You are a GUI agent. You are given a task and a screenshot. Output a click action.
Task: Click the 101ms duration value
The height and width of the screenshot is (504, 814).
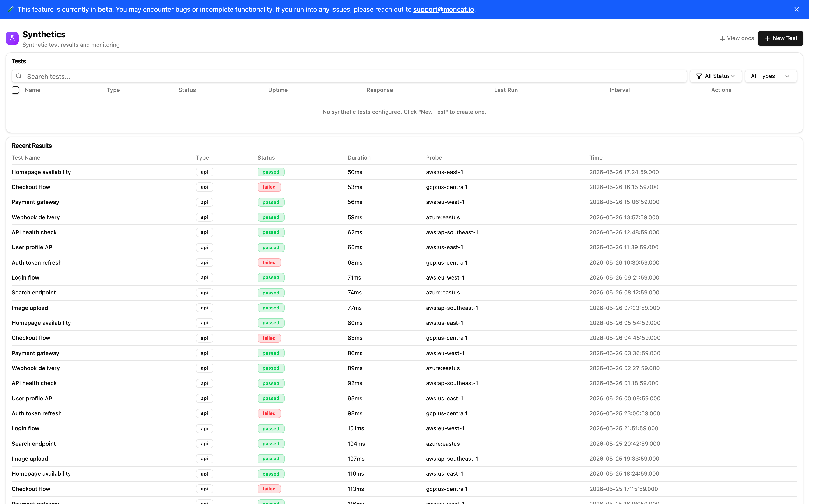pos(356,428)
